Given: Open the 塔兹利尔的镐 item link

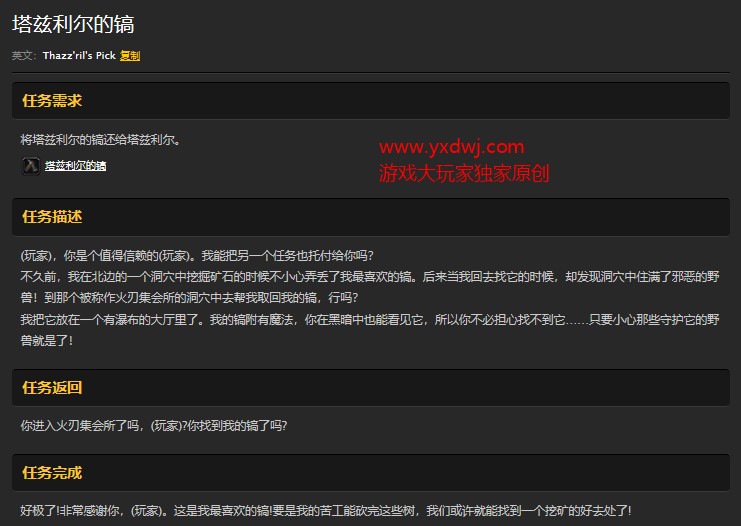Looking at the screenshot, I should tap(75, 166).
